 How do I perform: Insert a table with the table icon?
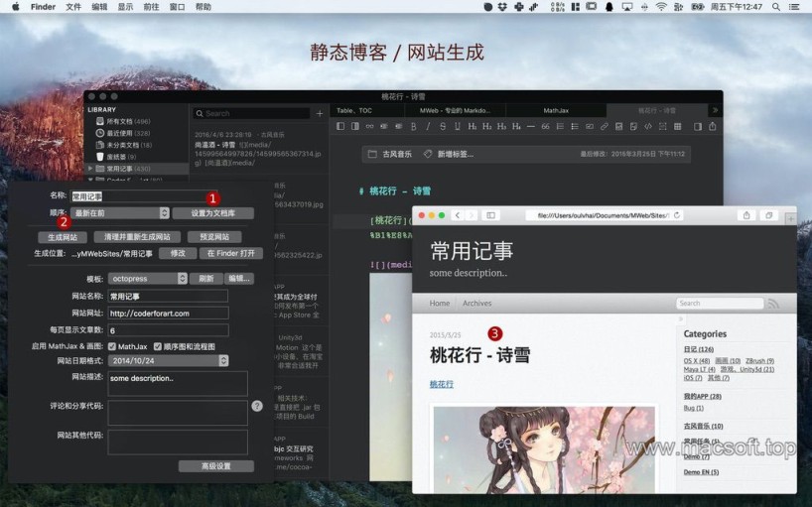[677, 127]
